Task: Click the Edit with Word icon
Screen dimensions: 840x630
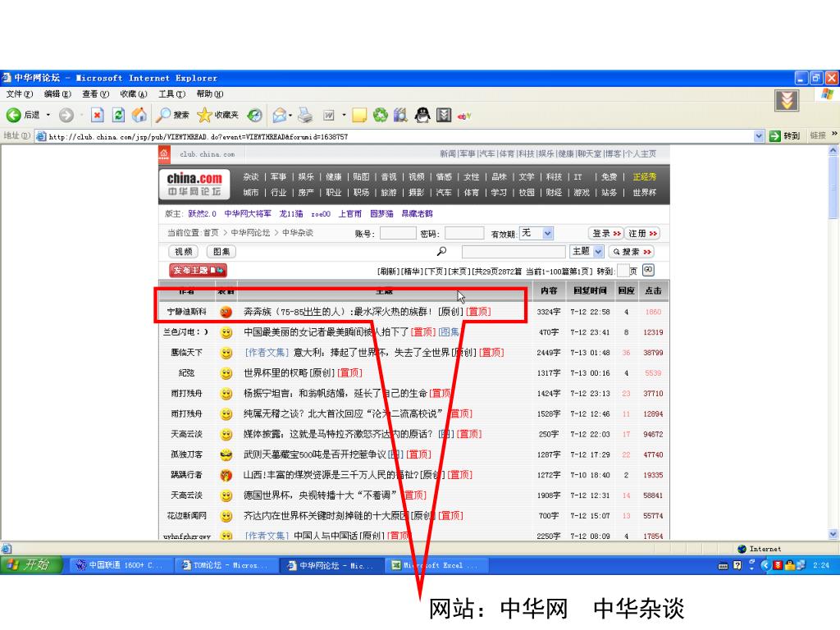Action: click(x=328, y=115)
